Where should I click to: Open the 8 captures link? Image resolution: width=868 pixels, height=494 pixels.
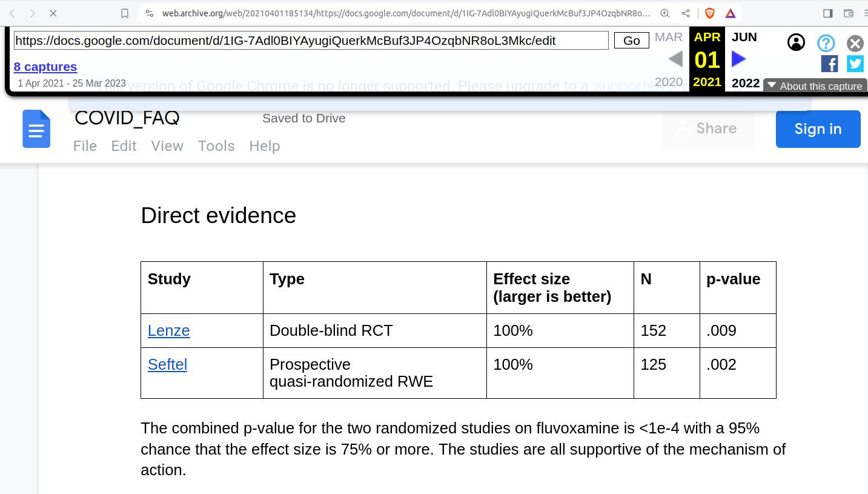45,67
